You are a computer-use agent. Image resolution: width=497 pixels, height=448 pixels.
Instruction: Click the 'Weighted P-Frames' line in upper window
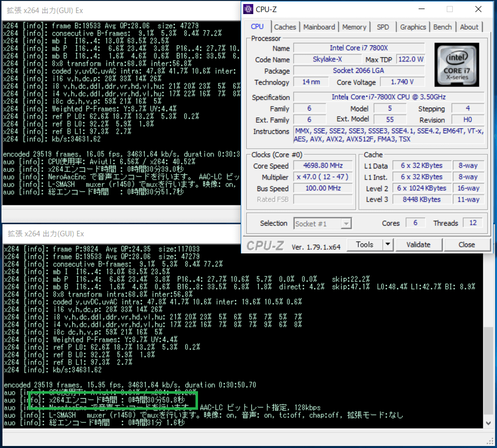coord(89,109)
